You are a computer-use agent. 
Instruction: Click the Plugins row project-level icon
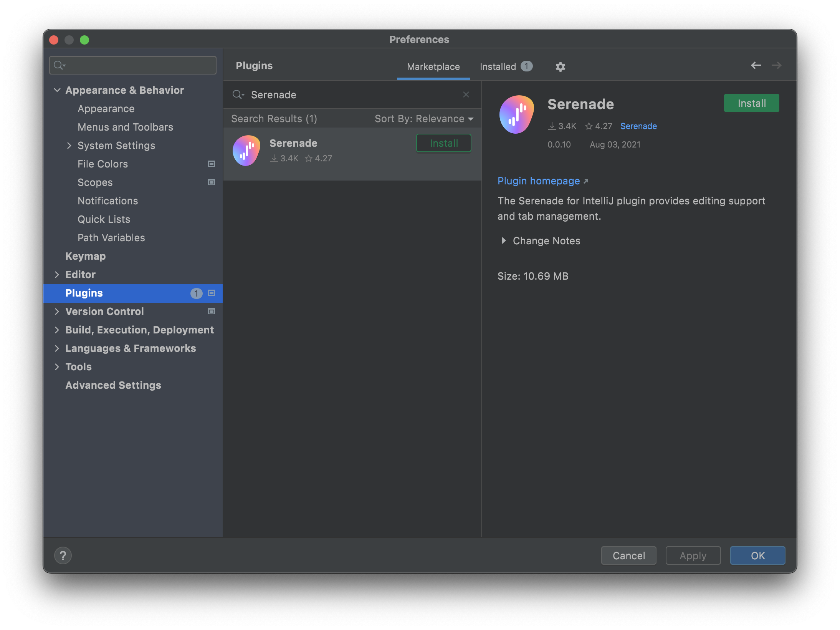(211, 293)
